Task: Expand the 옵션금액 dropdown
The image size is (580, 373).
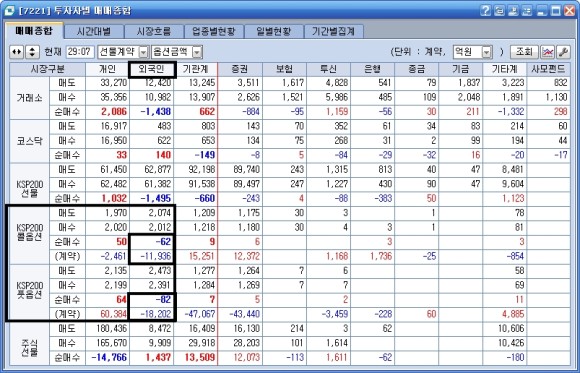Action: coord(197,52)
